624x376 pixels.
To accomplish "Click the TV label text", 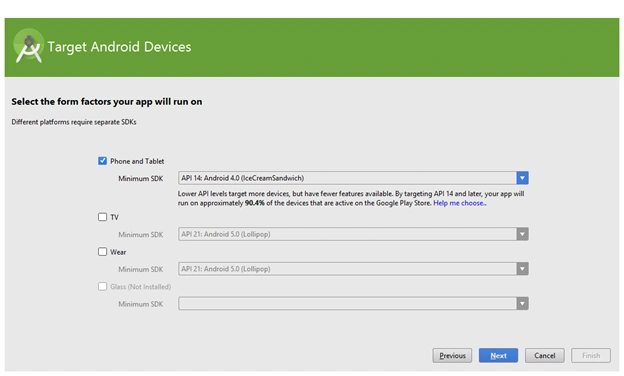I will [x=114, y=217].
